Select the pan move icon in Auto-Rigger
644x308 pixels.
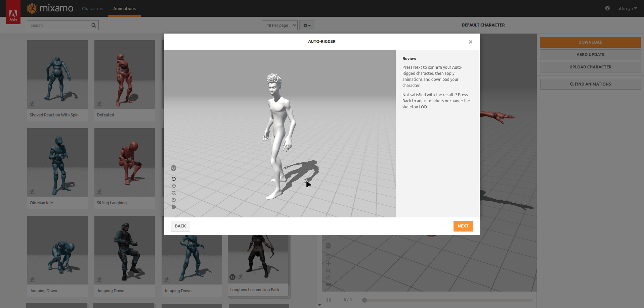[x=174, y=186]
